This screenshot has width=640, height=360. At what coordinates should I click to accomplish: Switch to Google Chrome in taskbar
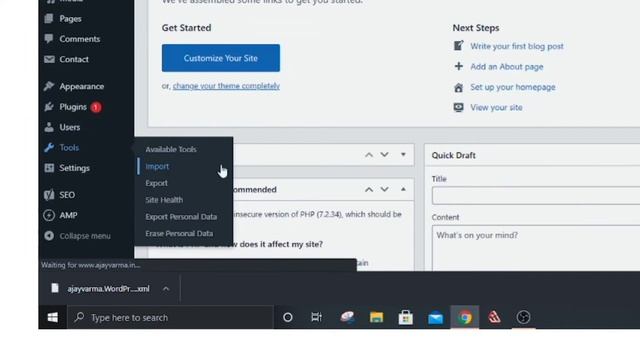coord(465,318)
